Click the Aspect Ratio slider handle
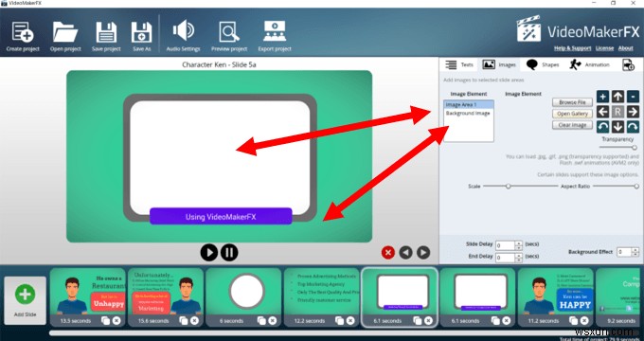 pos(636,186)
